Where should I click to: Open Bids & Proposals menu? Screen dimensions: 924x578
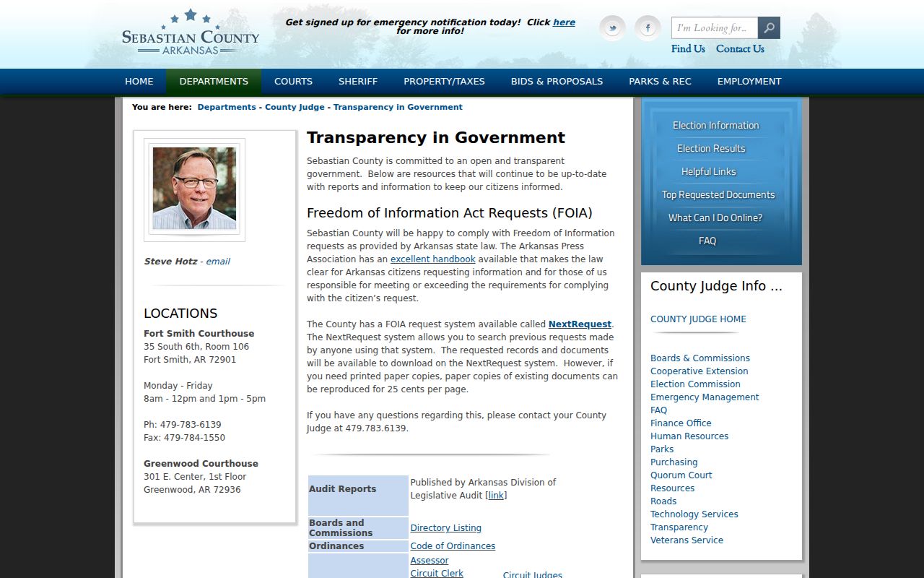557,81
